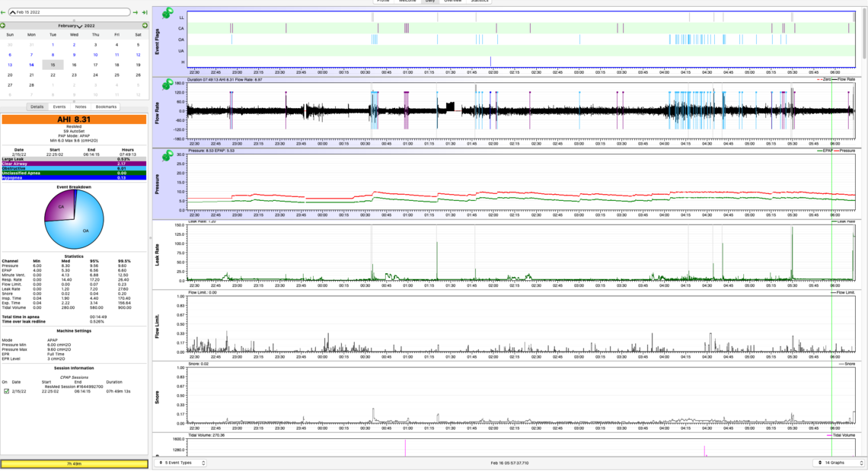Click the hypopnea marker in H row

click(490, 62)
